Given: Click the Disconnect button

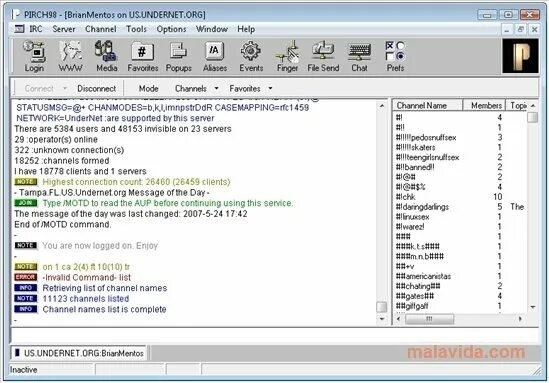Looking at the screenshot, I should click(x=97, y=89).
